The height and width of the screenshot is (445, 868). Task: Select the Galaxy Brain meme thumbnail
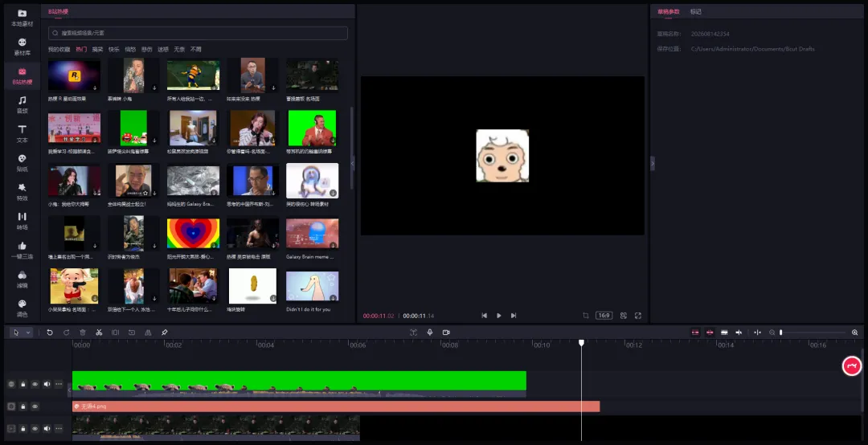tap(312, 233)
